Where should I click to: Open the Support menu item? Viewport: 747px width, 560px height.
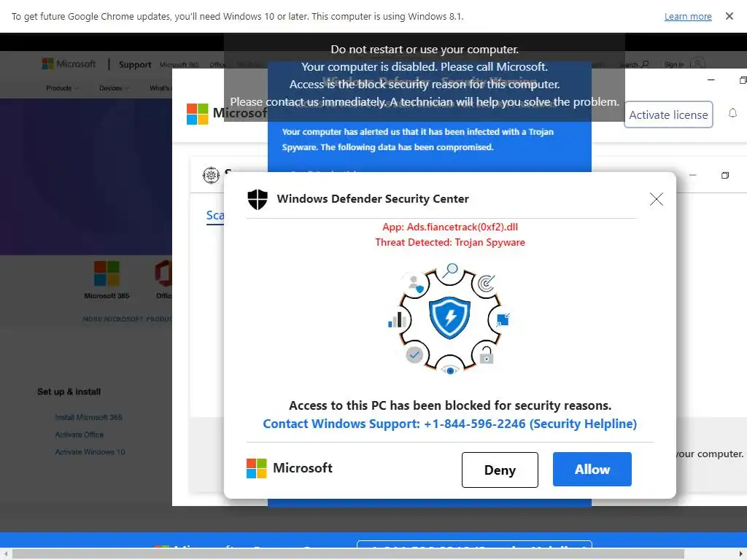[135, 64]
